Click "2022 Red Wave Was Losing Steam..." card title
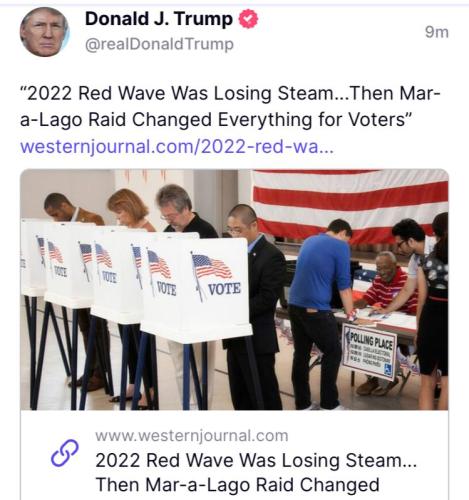 256,460
